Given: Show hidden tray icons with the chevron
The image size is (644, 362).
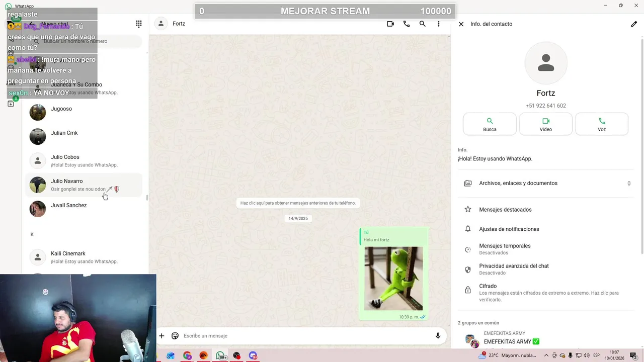Looking at the screenshot, I should pos(546,355).
